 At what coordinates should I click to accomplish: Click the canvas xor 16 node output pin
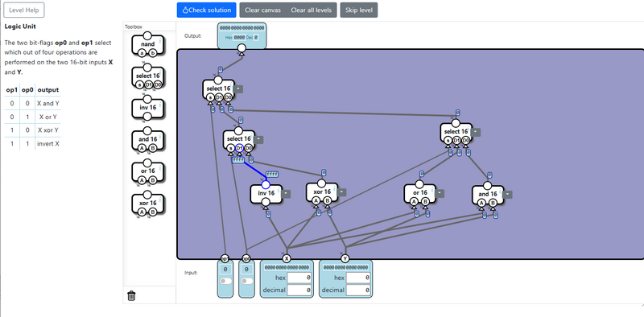coord(321,183)
